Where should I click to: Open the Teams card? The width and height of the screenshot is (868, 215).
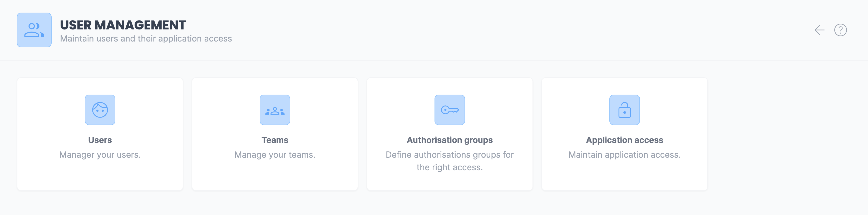pos(275,134)
